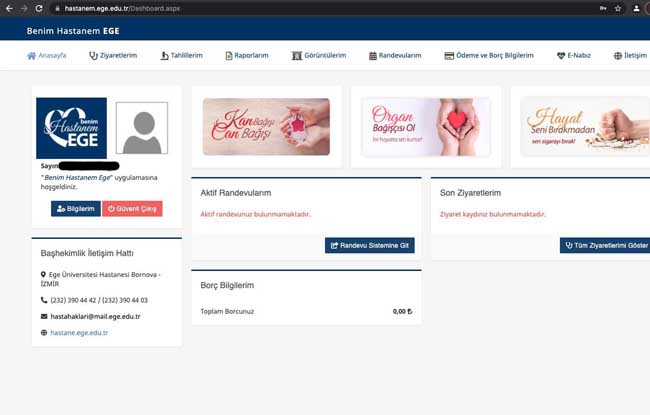Select Görüntülerim in the navigation bar
Screen dimensions: 650x415
click(318, 56)
